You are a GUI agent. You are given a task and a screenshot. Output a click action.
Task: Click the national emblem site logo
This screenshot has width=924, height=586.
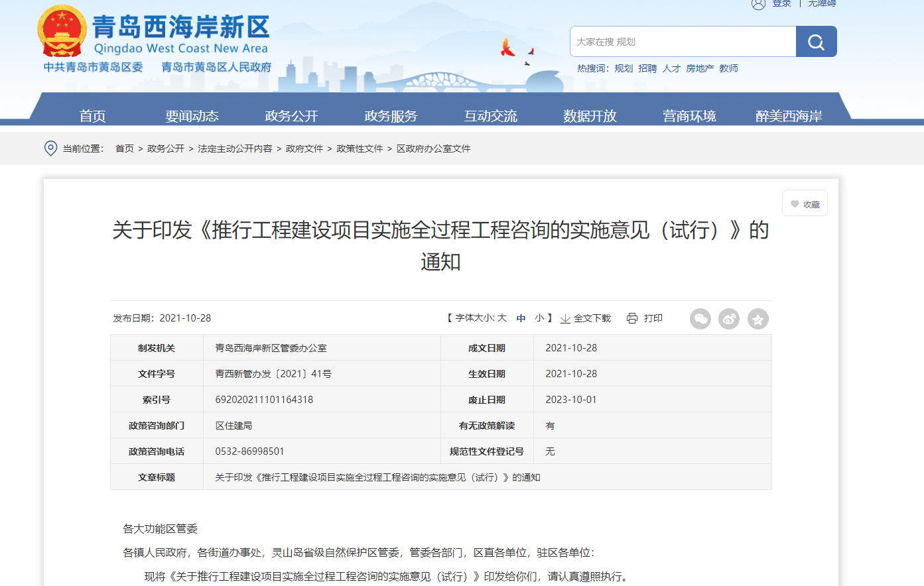click(x=62, y=32)
